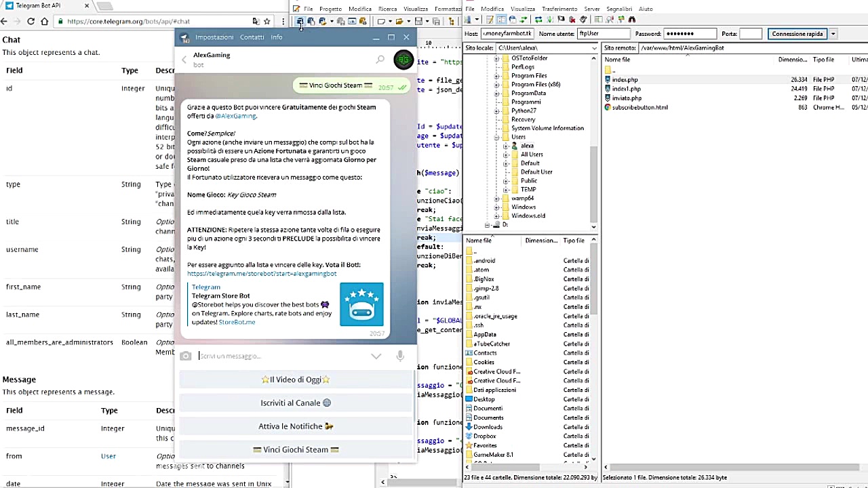Expand the OSTotoFolder tree node
The image size is (868, 488).
tap(496, 58)
